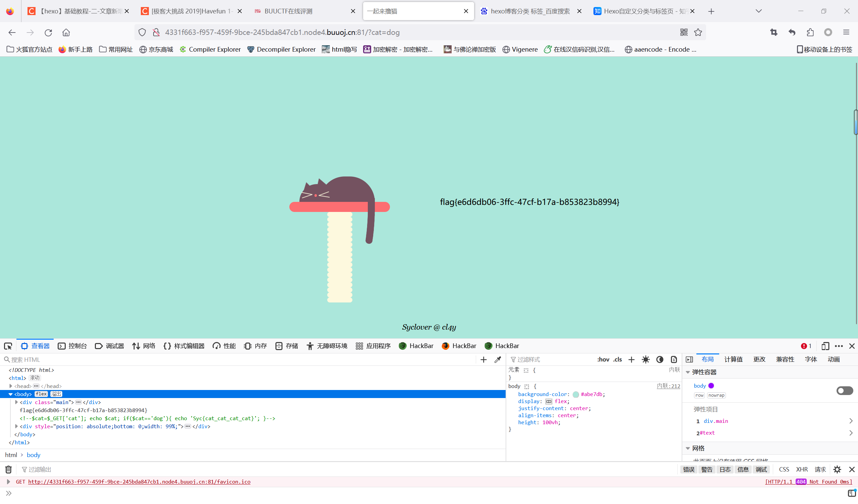
Task: Reload the current page
Action: pos(48,32)
